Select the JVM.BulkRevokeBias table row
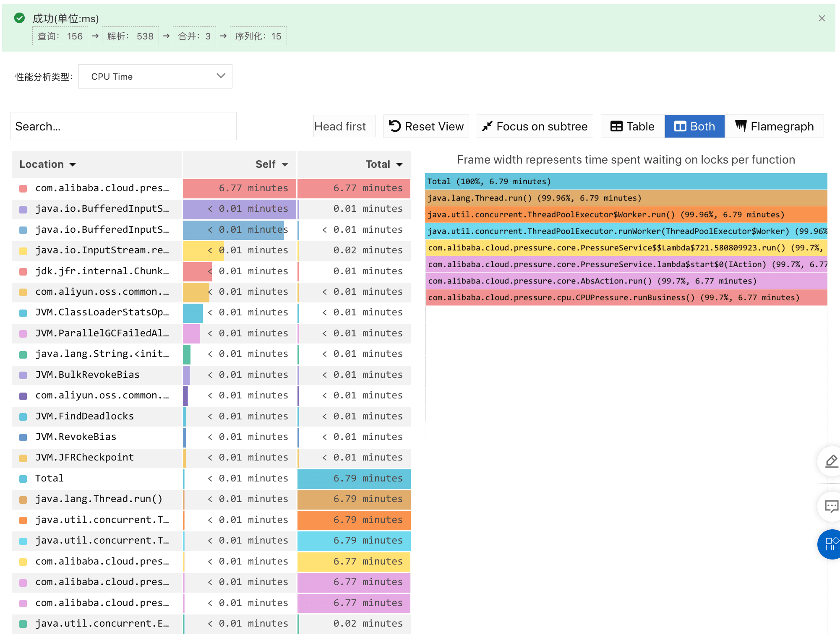This screenshot has height=635, width=840. tap(87, 375)
